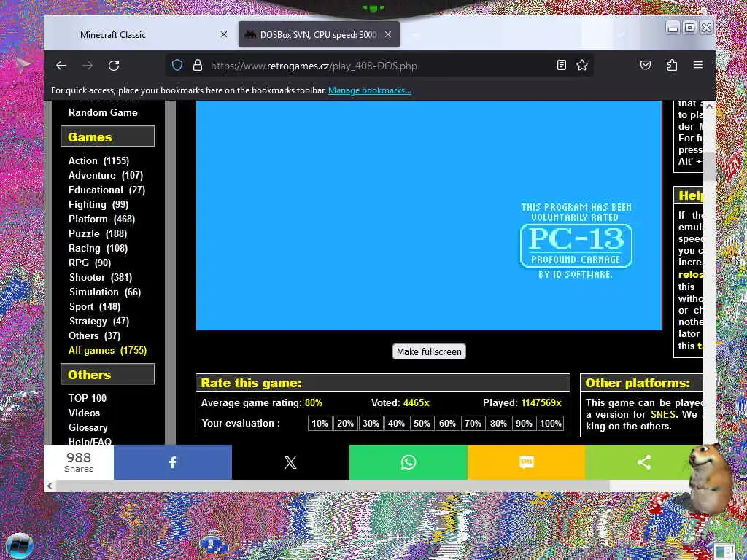Screen dimensions: 747x560
Task: Share on X (Twitter) button
Action: [x=290, y=462]
